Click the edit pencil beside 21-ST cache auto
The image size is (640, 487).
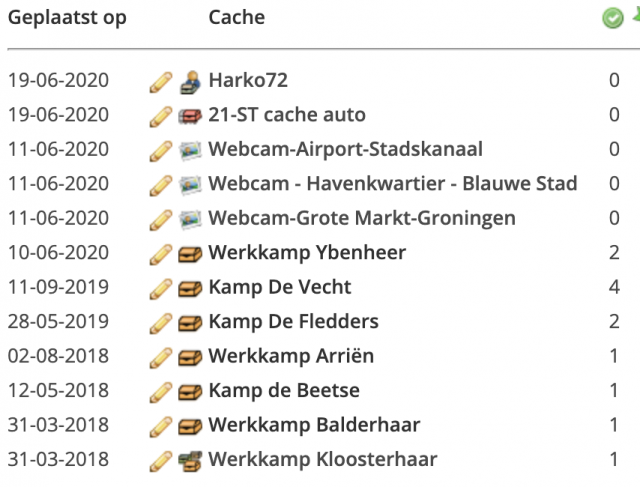point(160,116)
